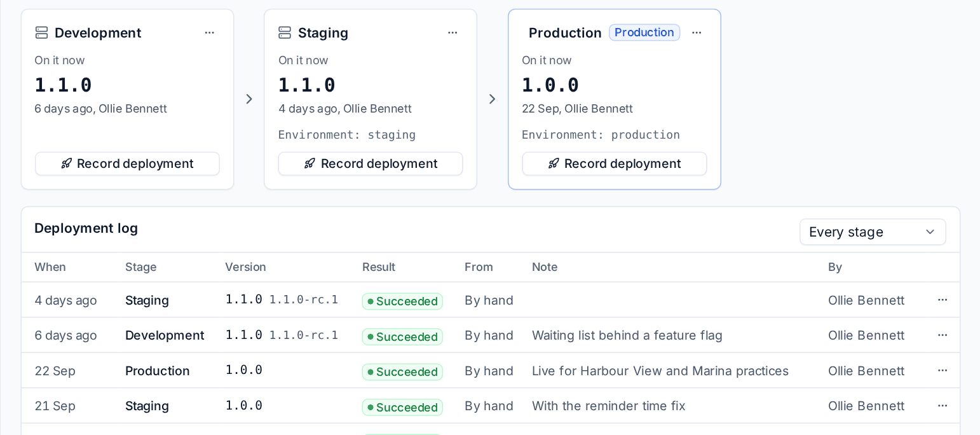Viewport: 980px width, 435px height.
Task: Click the Staging server stack icon
Action: (x=285, y=32)
